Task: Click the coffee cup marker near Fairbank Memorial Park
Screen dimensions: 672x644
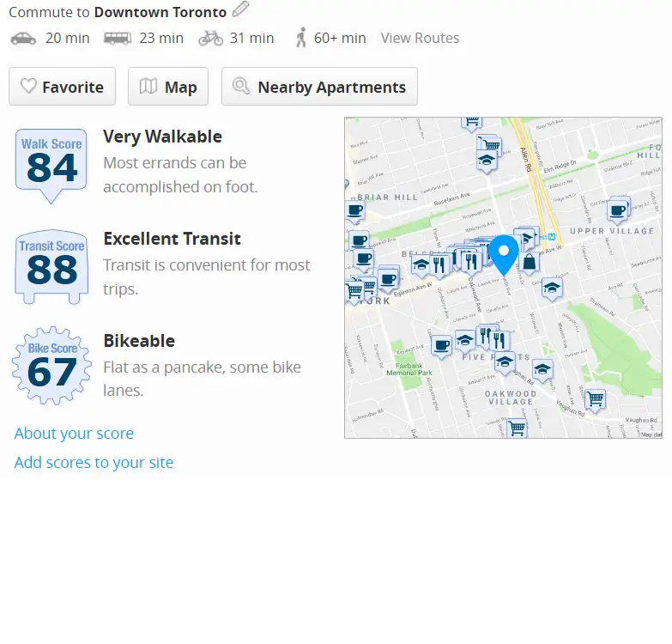Action: click(441, 346)
